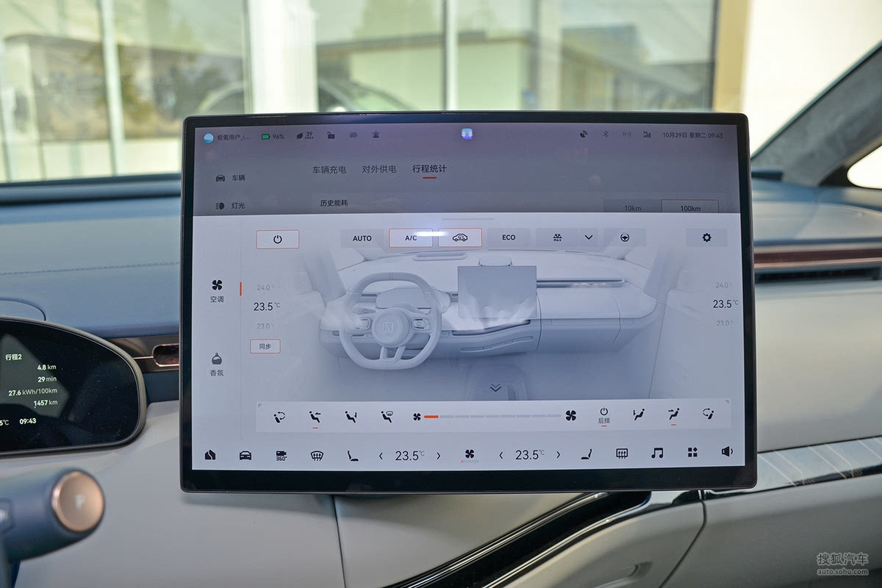Toggle the climate power button
This screenshot has height=588, width=882.
(278, 239)
